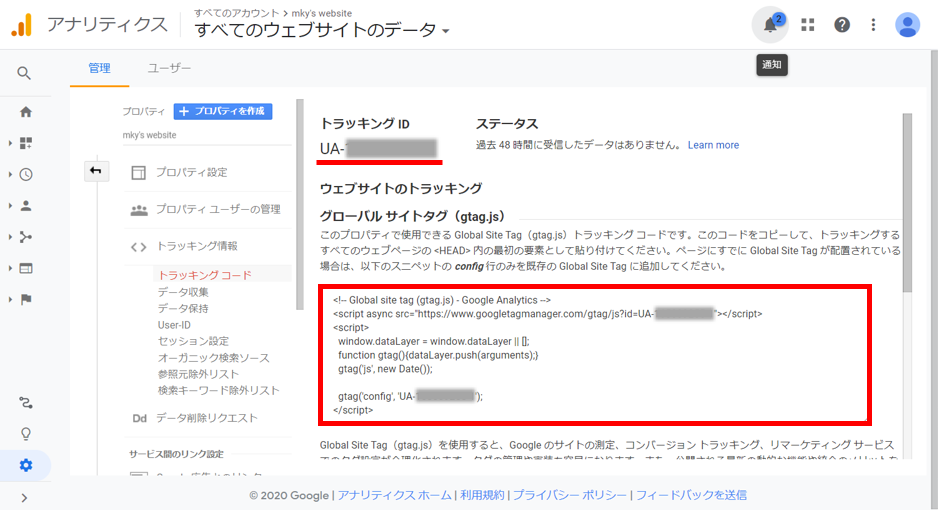Screen dimensions: 938x510
Task: Open the Conversions flag icon
Action: [x=26, y=300]
